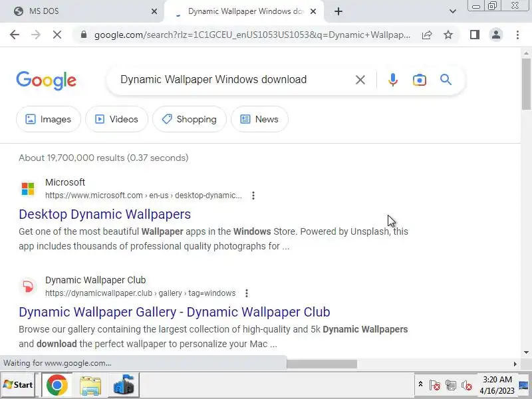Click the vertical scrollbar thumb
Viewport: 532px width, 399px height.
[x=526, y=84]
